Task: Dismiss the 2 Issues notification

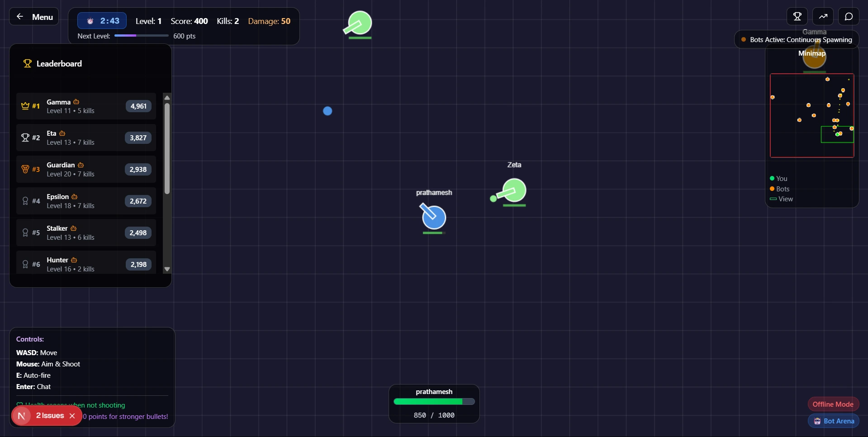Action: pyautogui.click(x=72, y=416)
